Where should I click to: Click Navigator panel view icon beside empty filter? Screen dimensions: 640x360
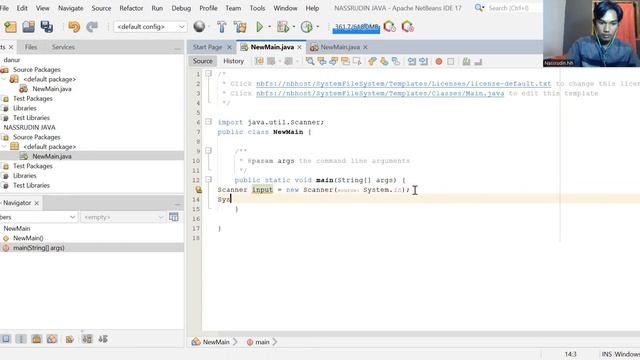173,217
